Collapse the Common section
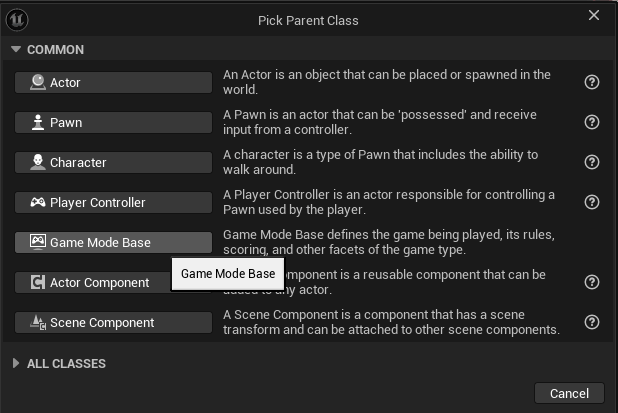The width and height of the screenshot is (618, 413). point(17,50)
